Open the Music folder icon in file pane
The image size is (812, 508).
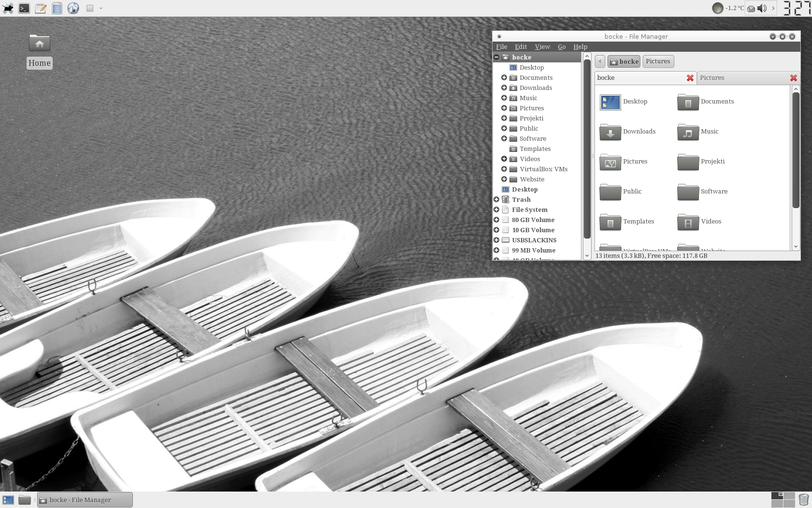point(688,132)
